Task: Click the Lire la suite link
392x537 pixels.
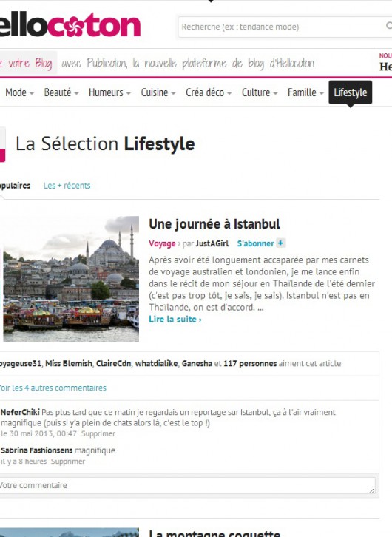Action: pos(175,320)
